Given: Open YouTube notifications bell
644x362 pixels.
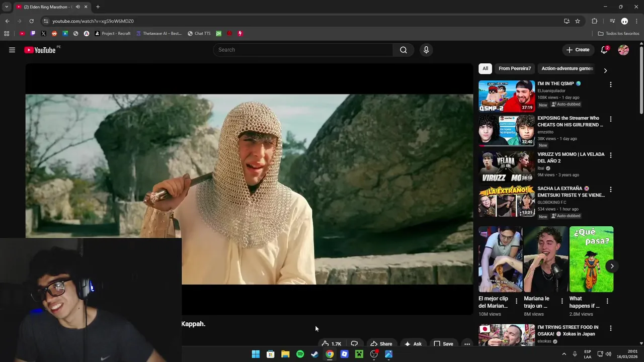Looking at the screenshot, I should coord(604,50).
